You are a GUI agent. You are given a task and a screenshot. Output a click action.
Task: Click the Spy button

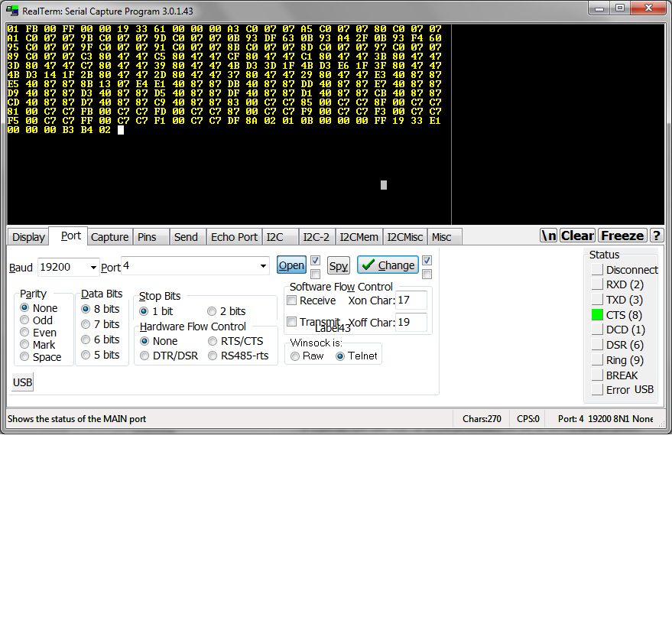click(339, 266)
